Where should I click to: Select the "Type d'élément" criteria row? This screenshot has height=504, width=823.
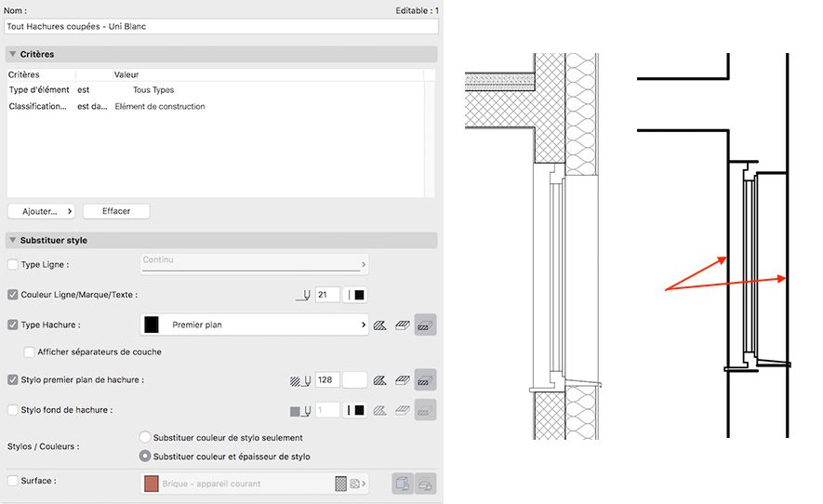click(x=215, y=90)
